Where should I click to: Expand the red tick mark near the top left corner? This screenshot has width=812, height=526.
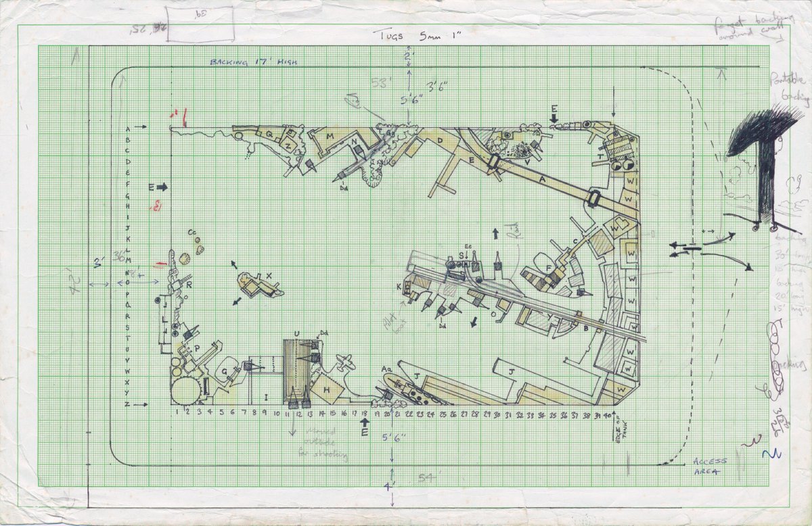coord(178,116)
